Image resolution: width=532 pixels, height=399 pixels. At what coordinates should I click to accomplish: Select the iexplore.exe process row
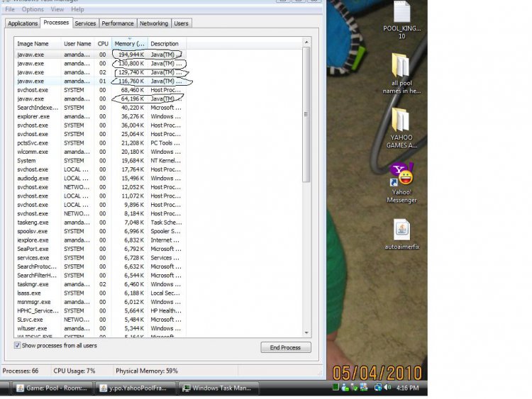[x=101, y=240]
